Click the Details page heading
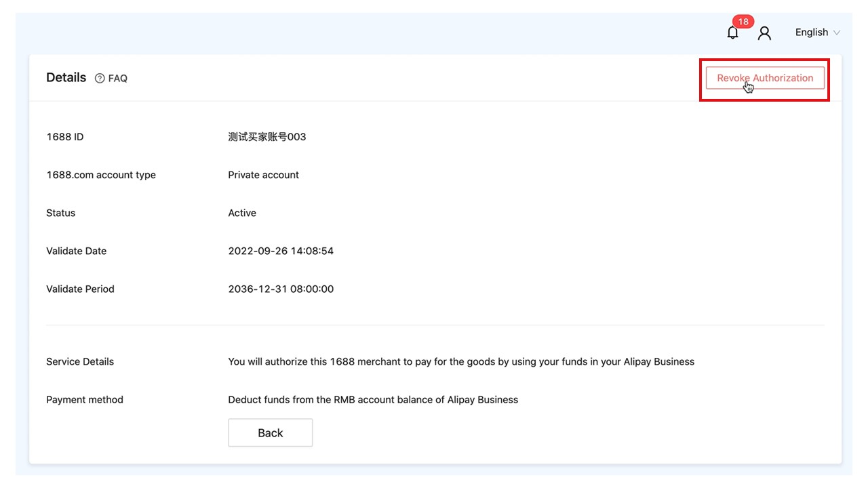This screenshot has width=868, height=488. click(66, 77)
